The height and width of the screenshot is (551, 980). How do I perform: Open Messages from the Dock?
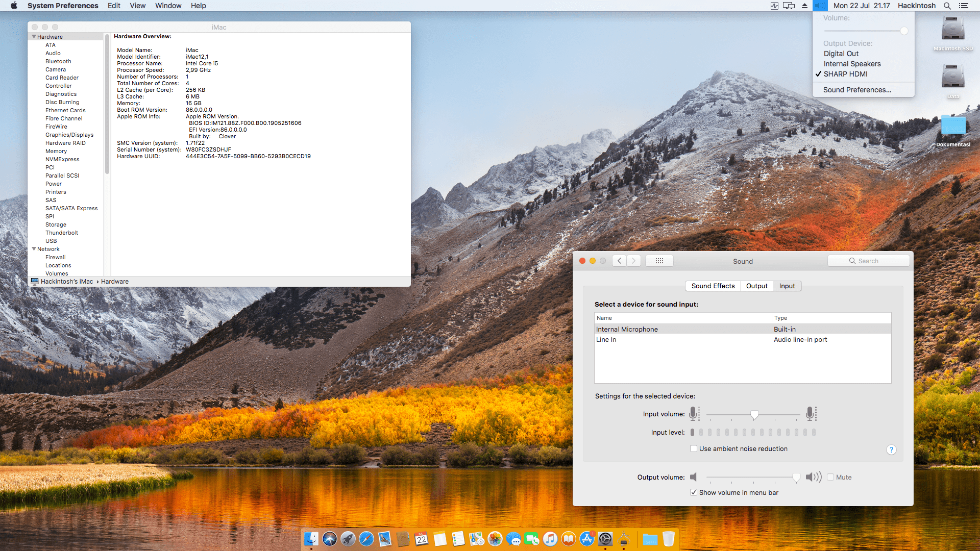514,539
